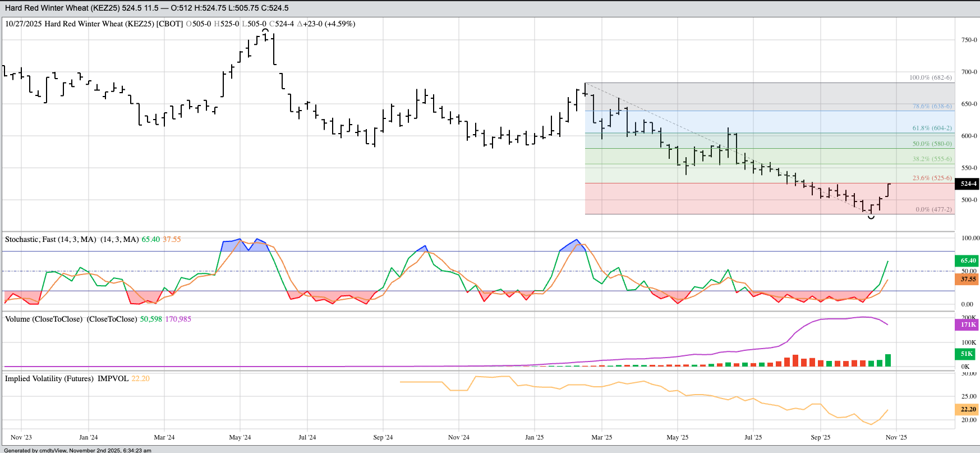980x453 pixels.
Task: Click the green 51K volume tag
Action: pyautogui.click(x=967, y=354)
